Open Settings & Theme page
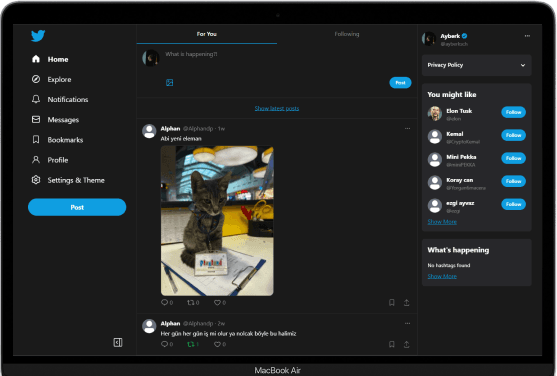The height and width of the screenshot is (376, 557). coord(68,180)
